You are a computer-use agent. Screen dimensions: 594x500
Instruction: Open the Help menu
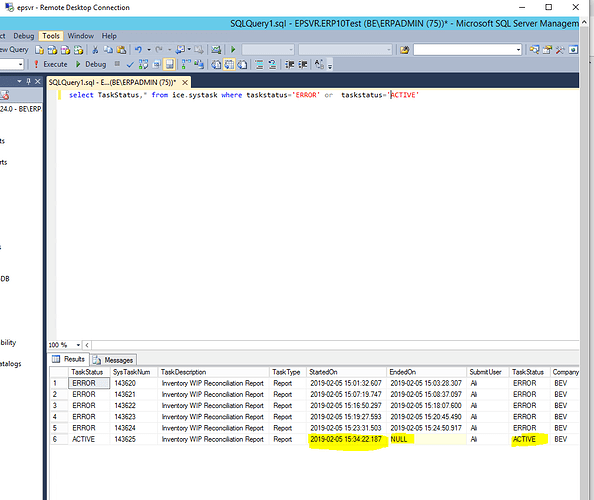tap(109, 36)
